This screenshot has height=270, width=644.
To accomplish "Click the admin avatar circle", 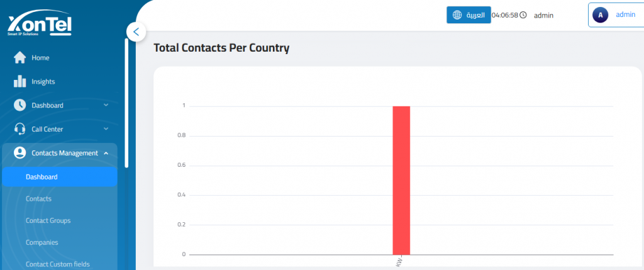I will (601, 15).
